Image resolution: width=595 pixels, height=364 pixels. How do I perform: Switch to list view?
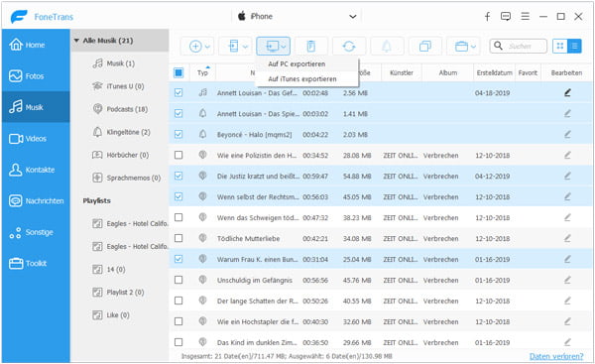coord(574,46)
